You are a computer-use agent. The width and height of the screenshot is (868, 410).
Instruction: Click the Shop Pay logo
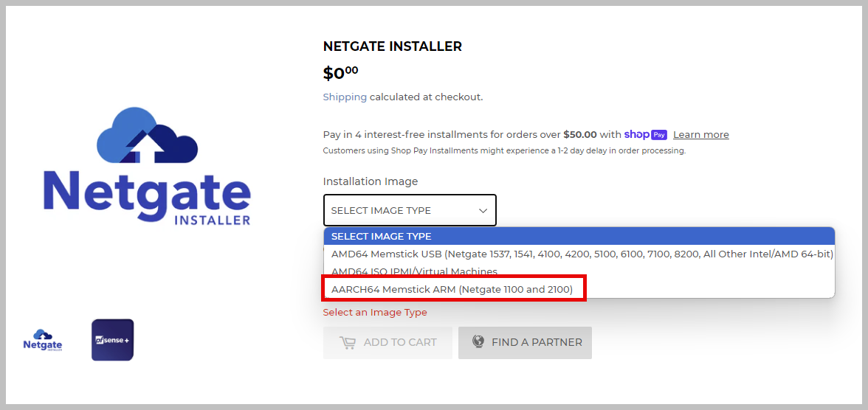pos(645,134)
